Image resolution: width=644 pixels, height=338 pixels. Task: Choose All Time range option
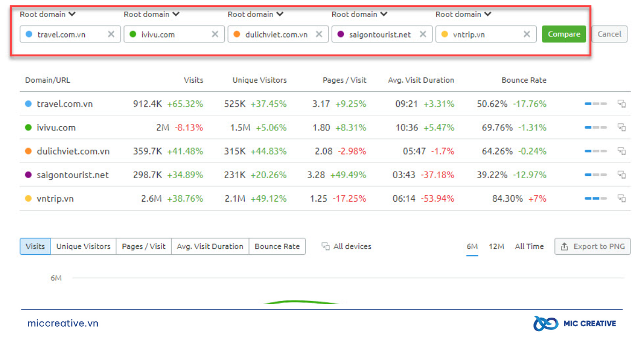coord(529,247)
